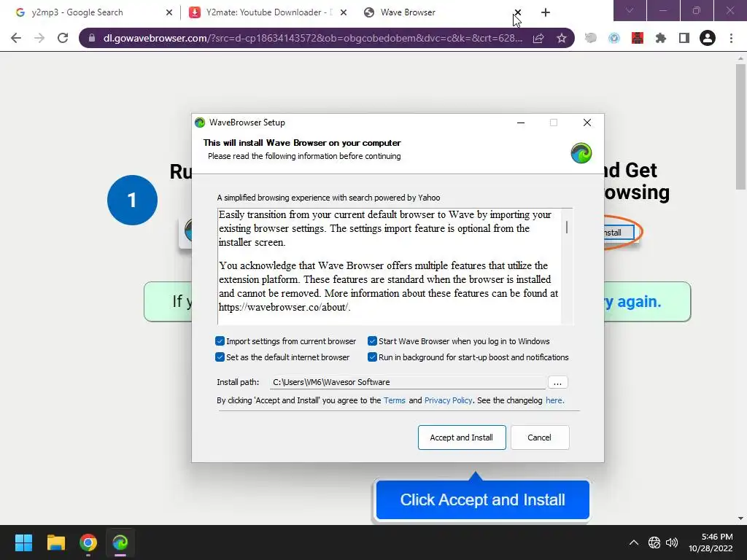Open Chrome from the taskbar
Viewport: 747px width, 560px height.
click(x=88, y=542)
